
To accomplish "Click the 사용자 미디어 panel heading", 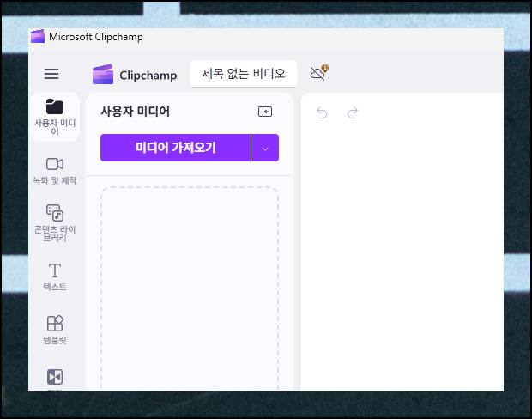I will pyautogui.click(x=135, y=112).
